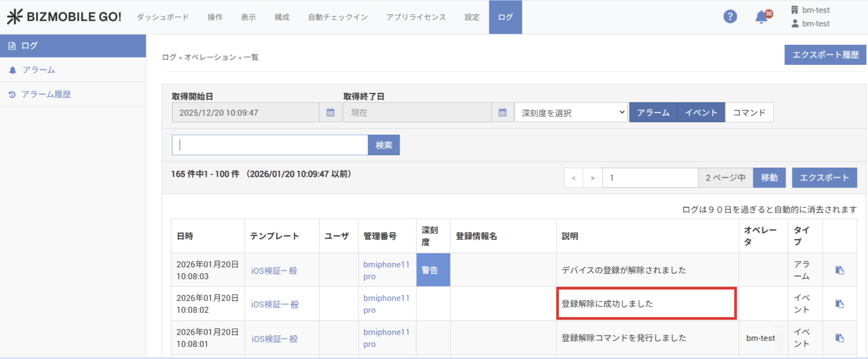Open the help question mark icon
Screen dimensions: 868x359
730,17
